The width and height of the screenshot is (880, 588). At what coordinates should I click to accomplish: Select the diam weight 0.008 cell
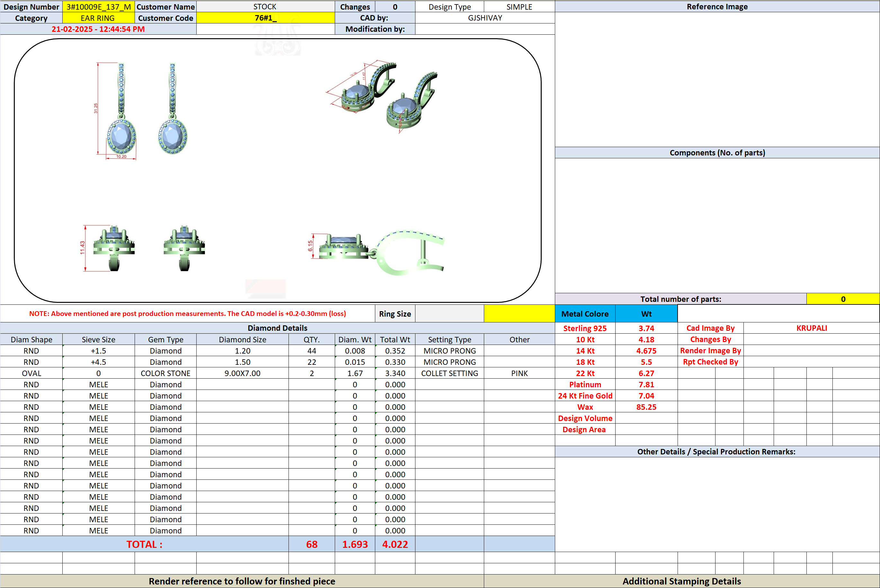[355, 351]
